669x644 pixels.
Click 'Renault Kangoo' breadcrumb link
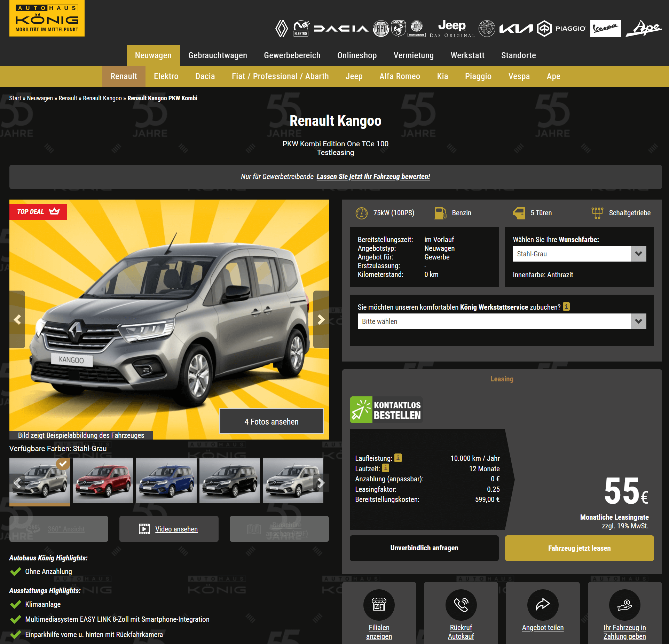(102, 98)
